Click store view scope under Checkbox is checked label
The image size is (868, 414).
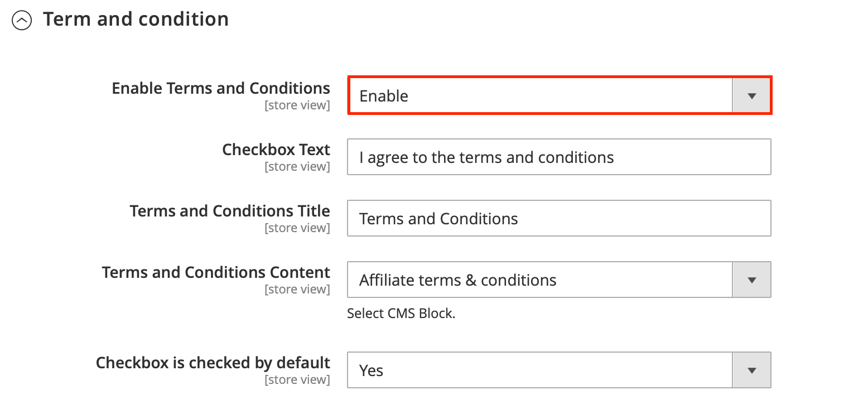[x=297, y=380]
